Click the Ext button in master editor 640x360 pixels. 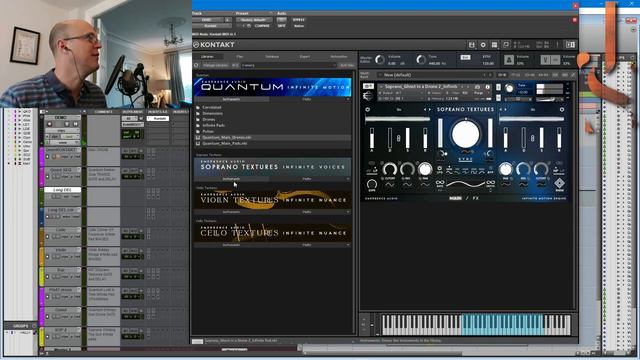pyautogui.click(x=465, y=58)
